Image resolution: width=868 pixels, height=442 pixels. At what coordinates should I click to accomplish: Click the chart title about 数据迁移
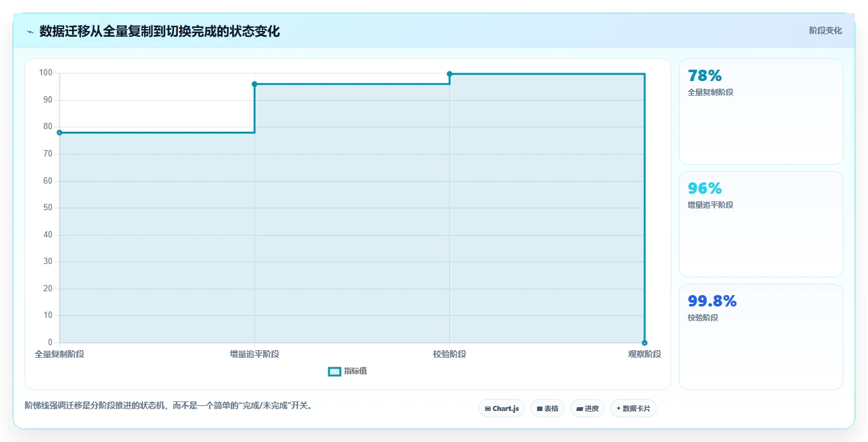pos(159,31)
